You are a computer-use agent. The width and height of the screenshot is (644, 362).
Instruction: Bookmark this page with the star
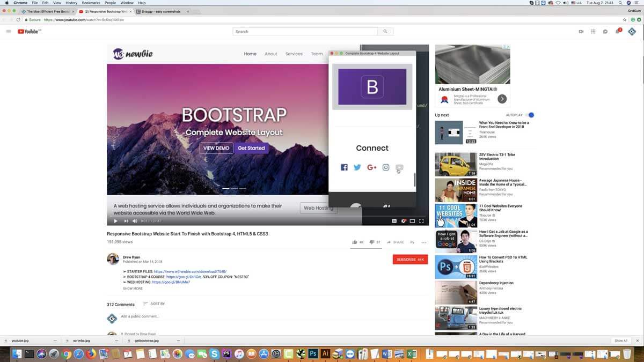tap(624, 20)
